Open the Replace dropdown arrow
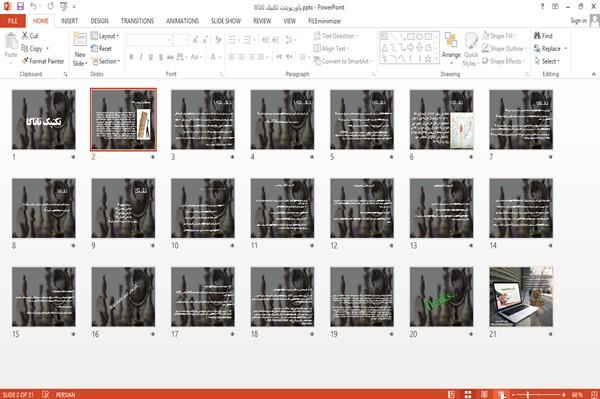 click(566, 49)
